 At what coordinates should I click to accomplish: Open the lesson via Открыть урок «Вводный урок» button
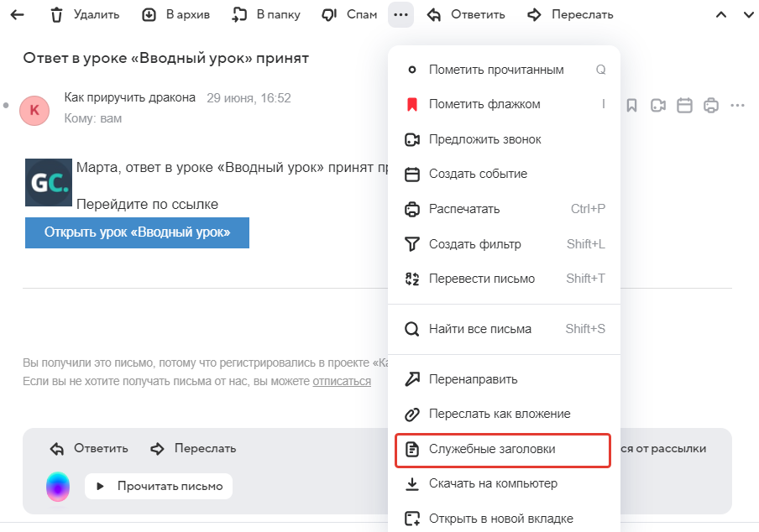137,232
